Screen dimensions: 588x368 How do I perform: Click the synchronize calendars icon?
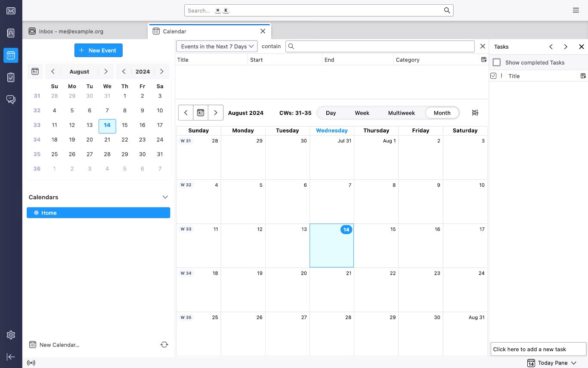(x=164, y=344)
